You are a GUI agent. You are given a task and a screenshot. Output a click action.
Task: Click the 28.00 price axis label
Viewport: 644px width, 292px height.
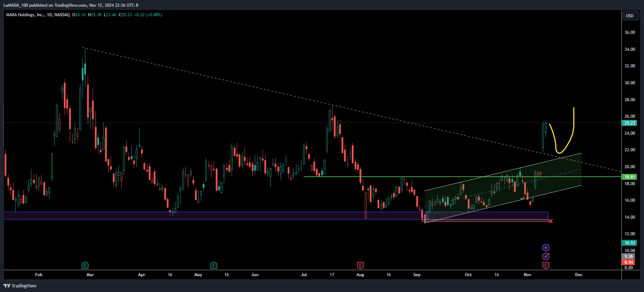pos(630,100)
